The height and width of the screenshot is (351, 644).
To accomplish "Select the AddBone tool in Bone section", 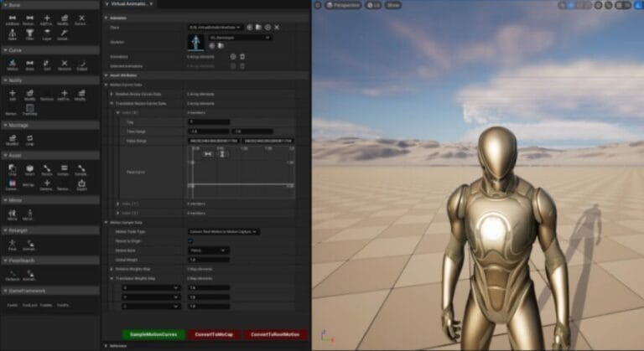I will point(13,20).
